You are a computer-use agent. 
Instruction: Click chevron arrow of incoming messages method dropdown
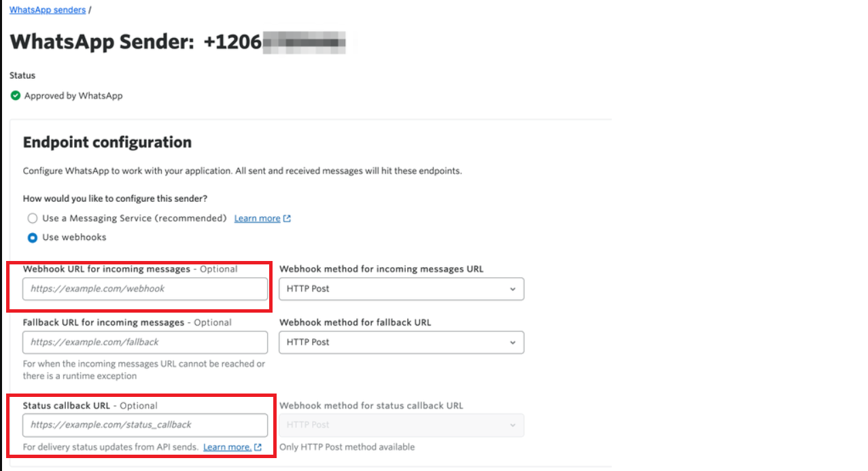(513, 289)
